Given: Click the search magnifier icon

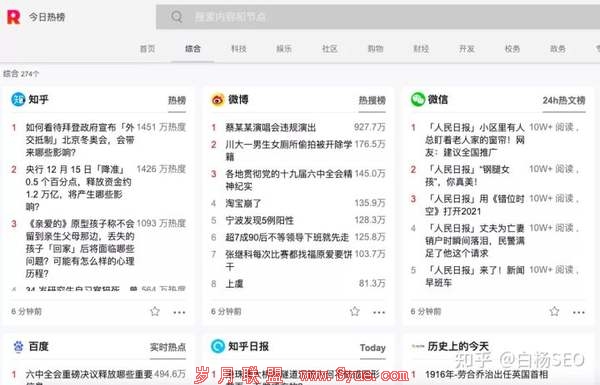Looking at the screenshot, I should 176,17.
